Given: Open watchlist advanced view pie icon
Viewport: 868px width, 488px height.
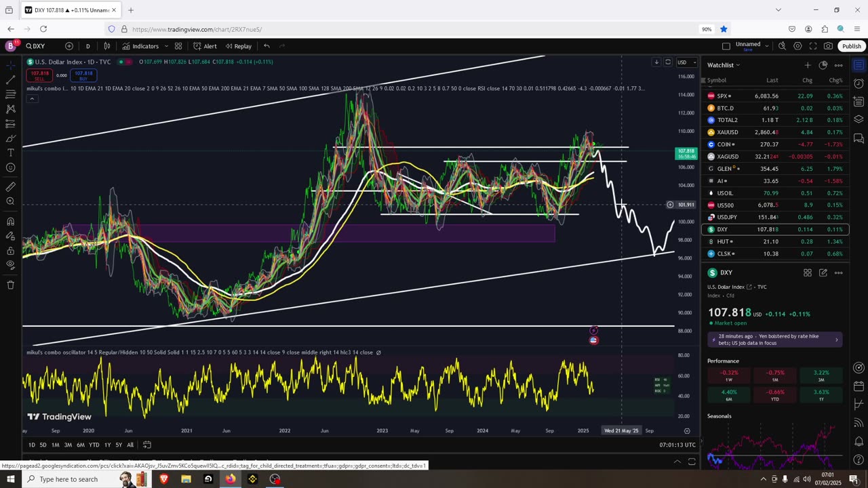Looking at the screenshot, I should tap(823, 65).
